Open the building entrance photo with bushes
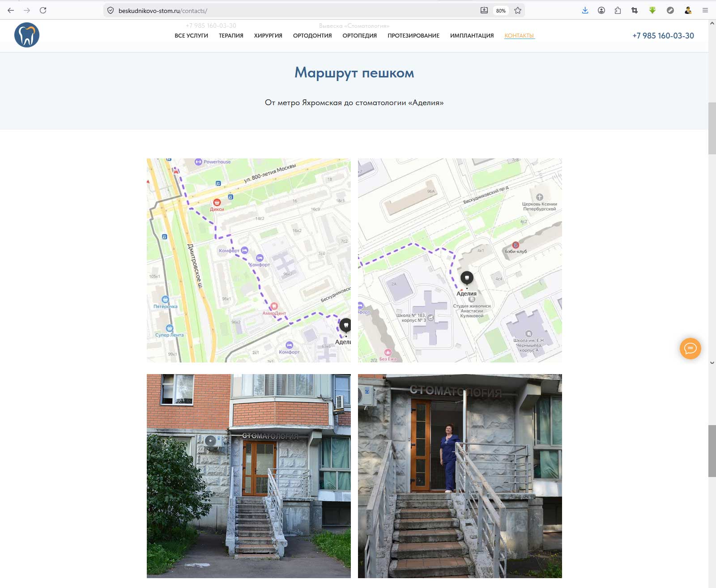716x588 pixels. (x=249, y=476)
